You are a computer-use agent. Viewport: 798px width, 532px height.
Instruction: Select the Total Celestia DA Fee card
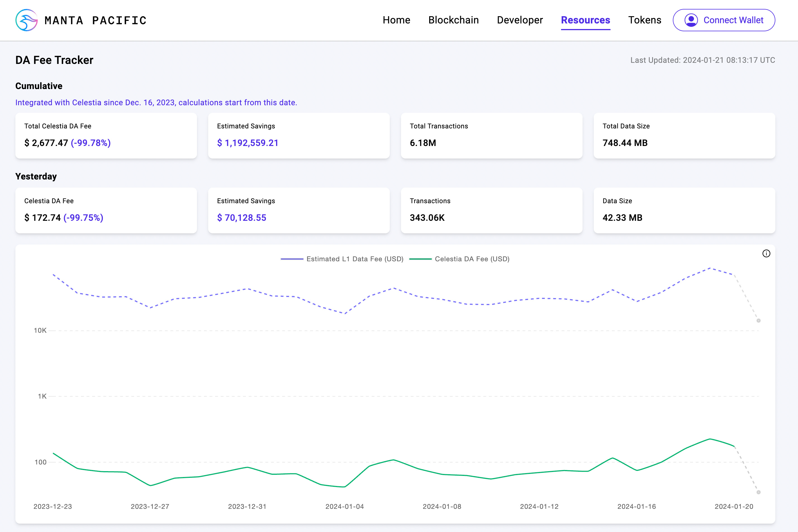click(106, 135)
